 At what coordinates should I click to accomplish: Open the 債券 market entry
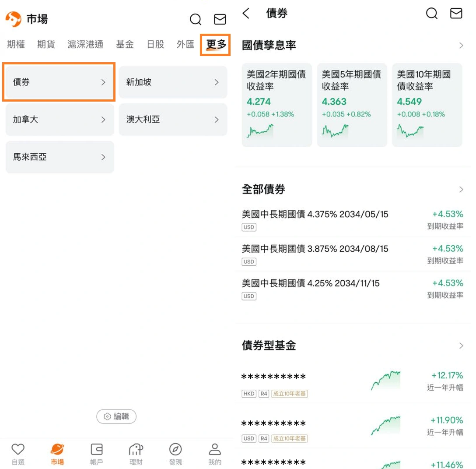click(59, 82)
